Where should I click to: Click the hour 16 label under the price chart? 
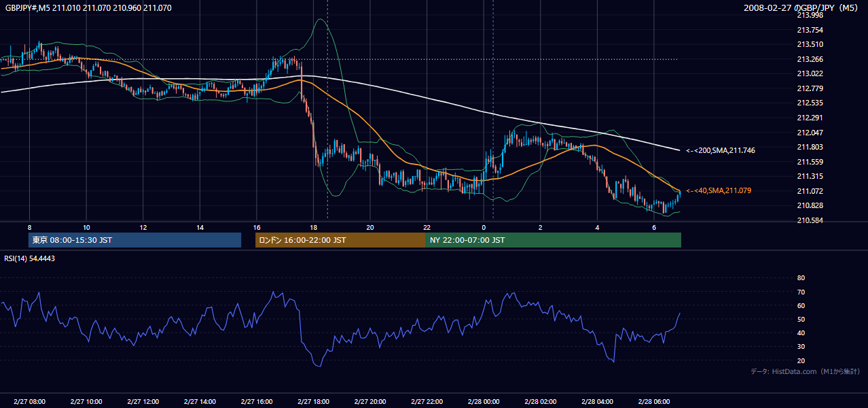[256, 227]
